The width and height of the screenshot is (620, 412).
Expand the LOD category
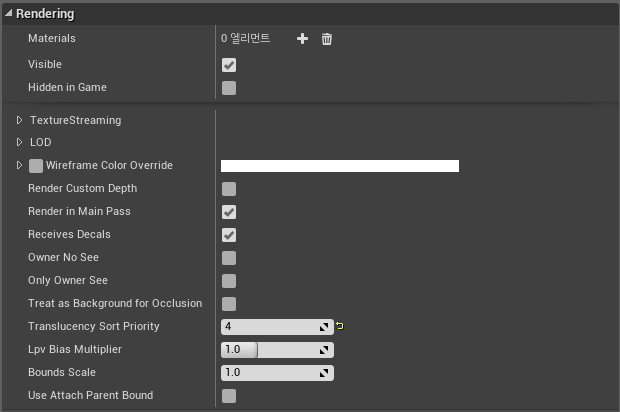pyautogui.click(x=19, y=142)
